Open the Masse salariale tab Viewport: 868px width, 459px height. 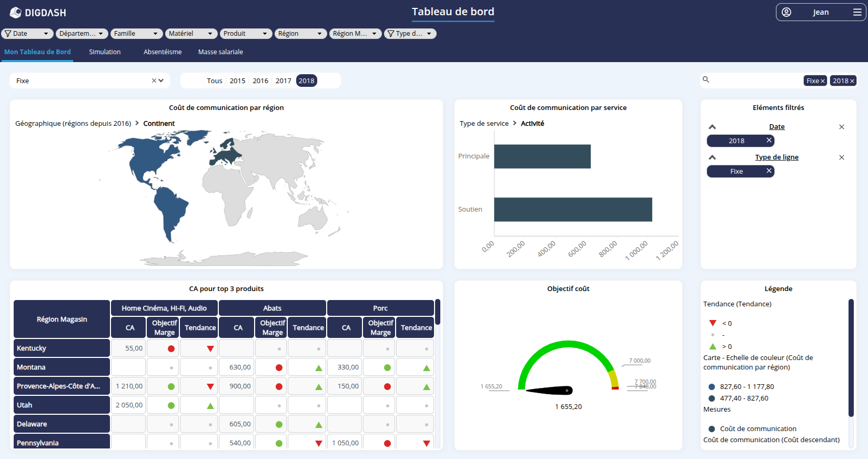220,52
